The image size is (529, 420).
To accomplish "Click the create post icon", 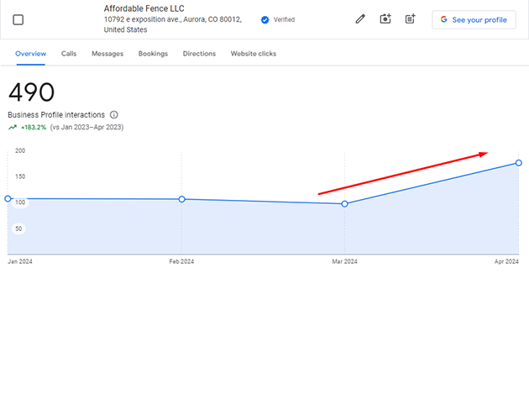I will [410, 19].
